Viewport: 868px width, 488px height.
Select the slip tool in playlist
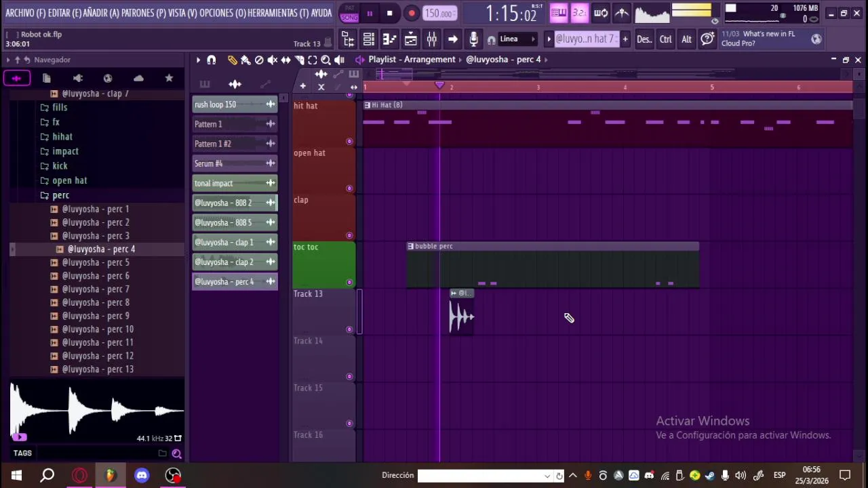tap(286, 60)
